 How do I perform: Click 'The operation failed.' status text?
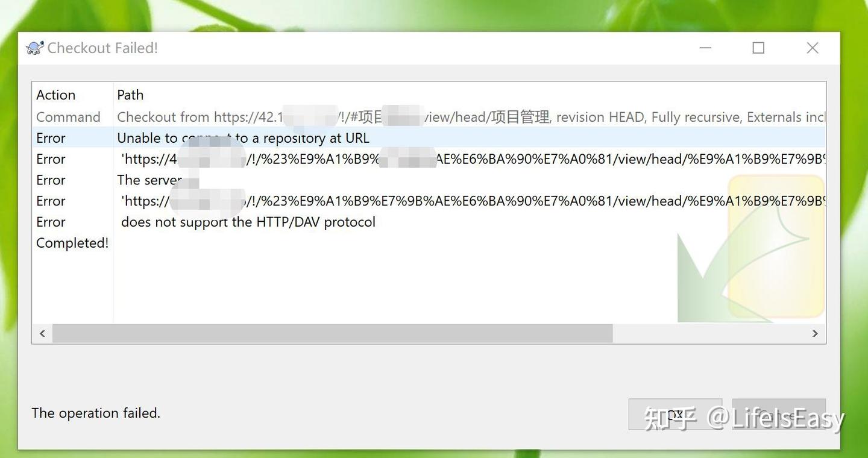(x=96, y=413)
